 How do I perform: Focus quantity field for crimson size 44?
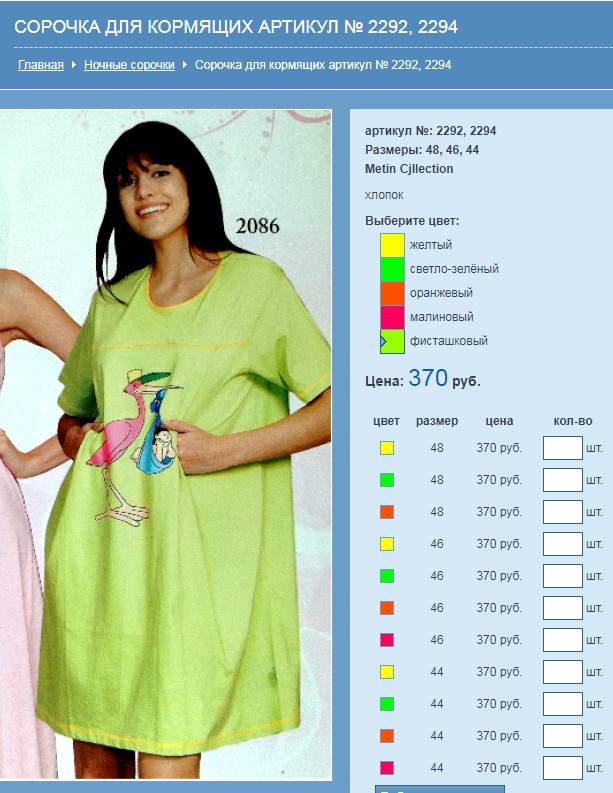(x=563, y=768)
